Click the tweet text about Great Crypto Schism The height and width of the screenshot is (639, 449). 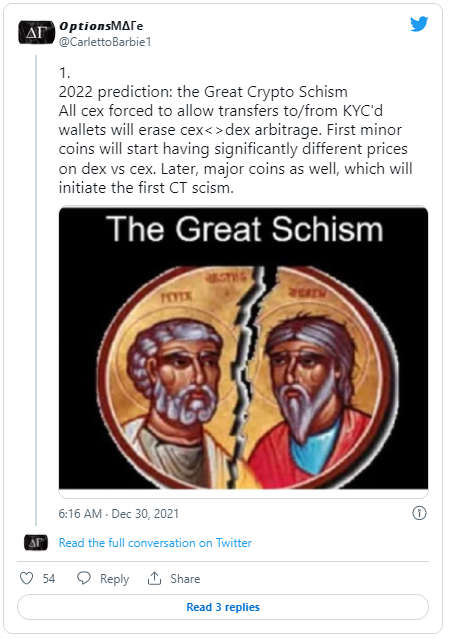pyautogui.click(x=236, y=130)
